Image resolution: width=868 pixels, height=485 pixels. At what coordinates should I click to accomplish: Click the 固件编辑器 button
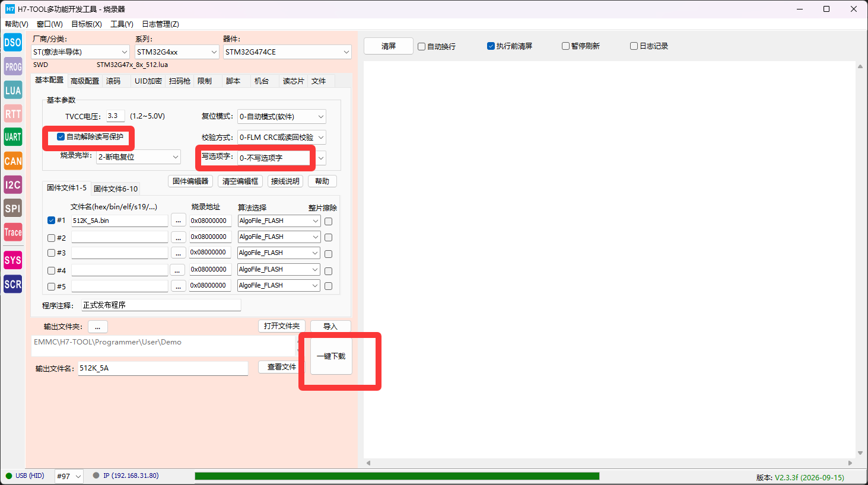click(190, 181)
